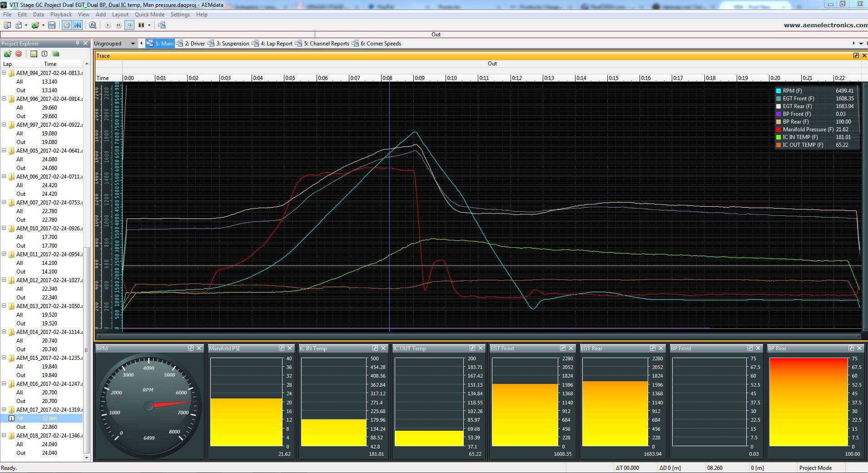Open the Playback menu
Viewport: 868px width, 473px height.
(x=61, y=15)
